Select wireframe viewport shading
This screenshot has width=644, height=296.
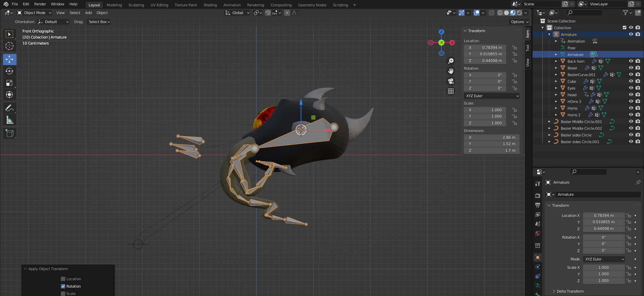pos(500,13)
